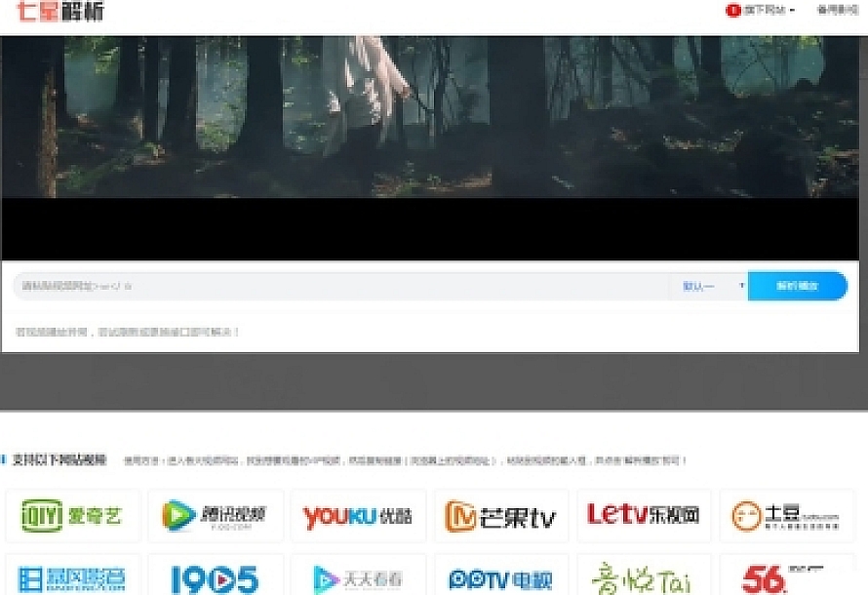Click the 56.com logo tile
868x595 pixels.
coord(786,577)
